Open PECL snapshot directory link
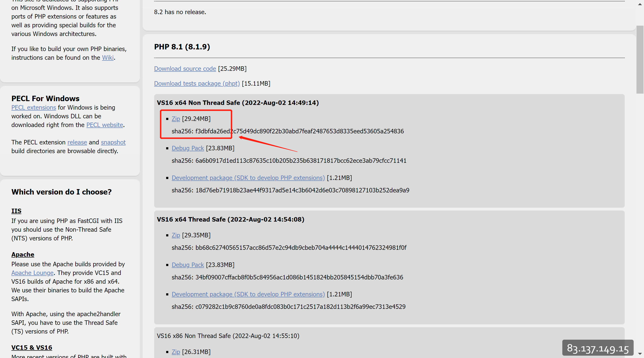The height and width of the screenshot is (358, 644). tap(113, 142)
